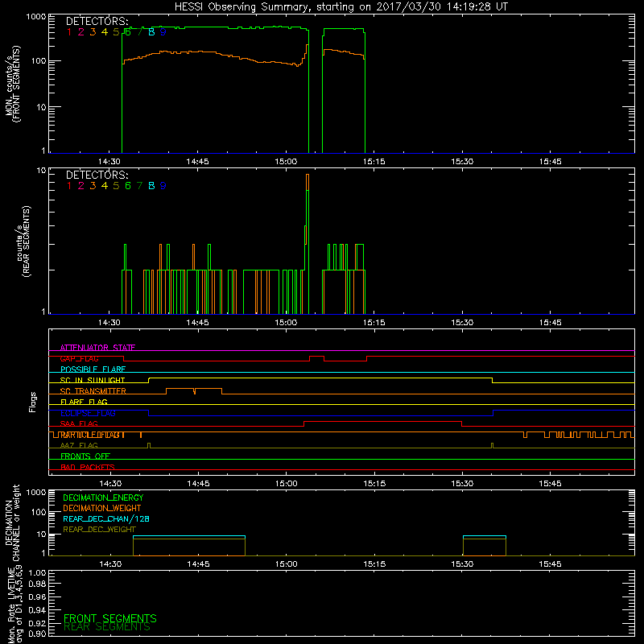Click the front segments counts/s axis title
Image resolution: width=644 pixels, height=644 pixels.
pos(13,84)
